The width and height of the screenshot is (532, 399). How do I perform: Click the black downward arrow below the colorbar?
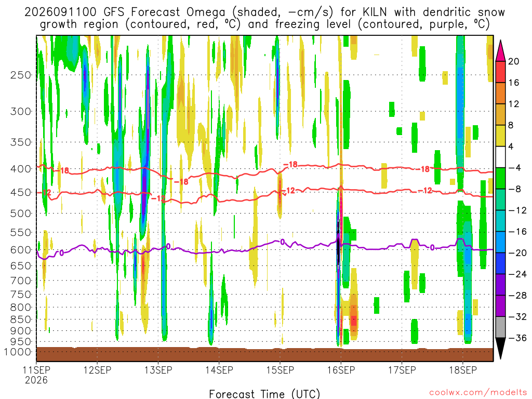coord(500,348)
